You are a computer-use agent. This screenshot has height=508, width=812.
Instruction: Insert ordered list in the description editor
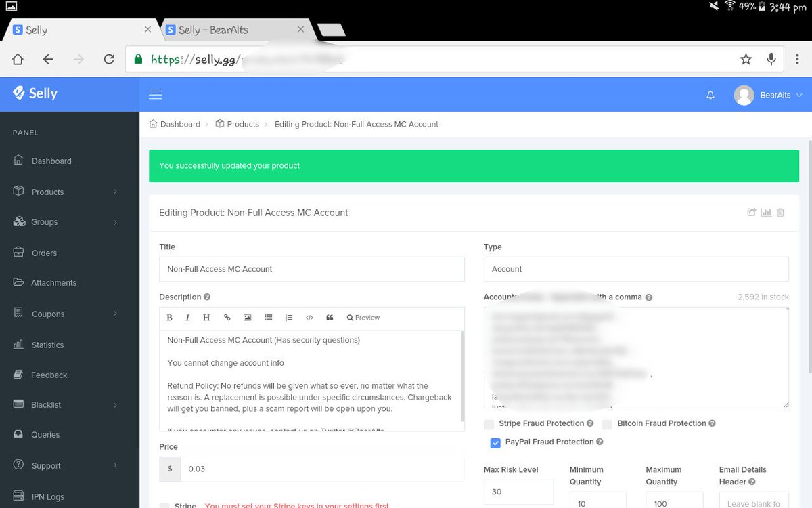pos(289,318)
